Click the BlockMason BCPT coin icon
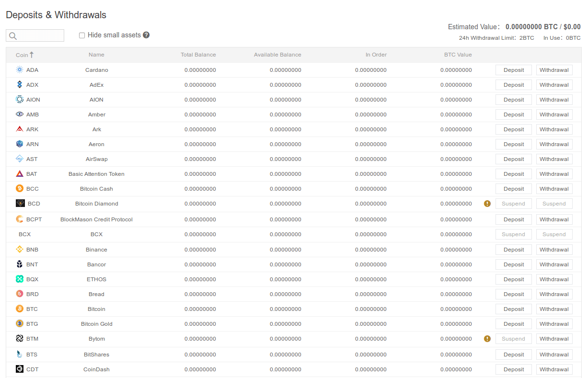The height and width of the screenshot is (378, 588). pos(20,219)
